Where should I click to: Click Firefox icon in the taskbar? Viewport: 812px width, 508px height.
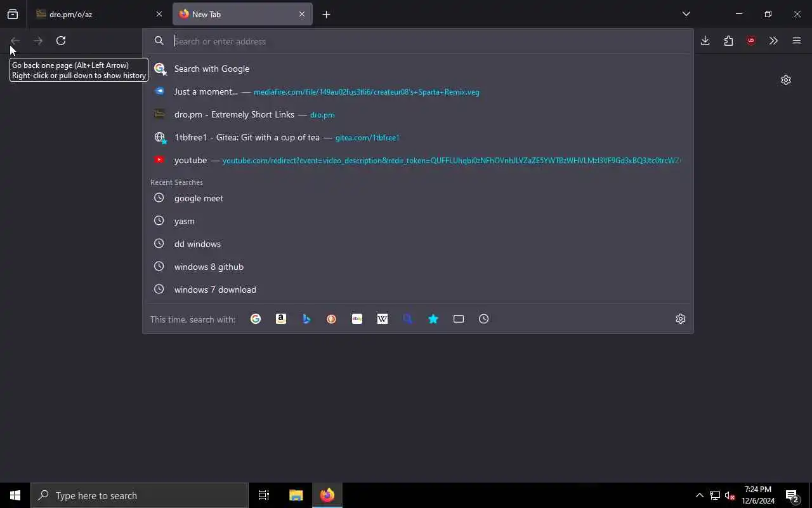[327, 495]
